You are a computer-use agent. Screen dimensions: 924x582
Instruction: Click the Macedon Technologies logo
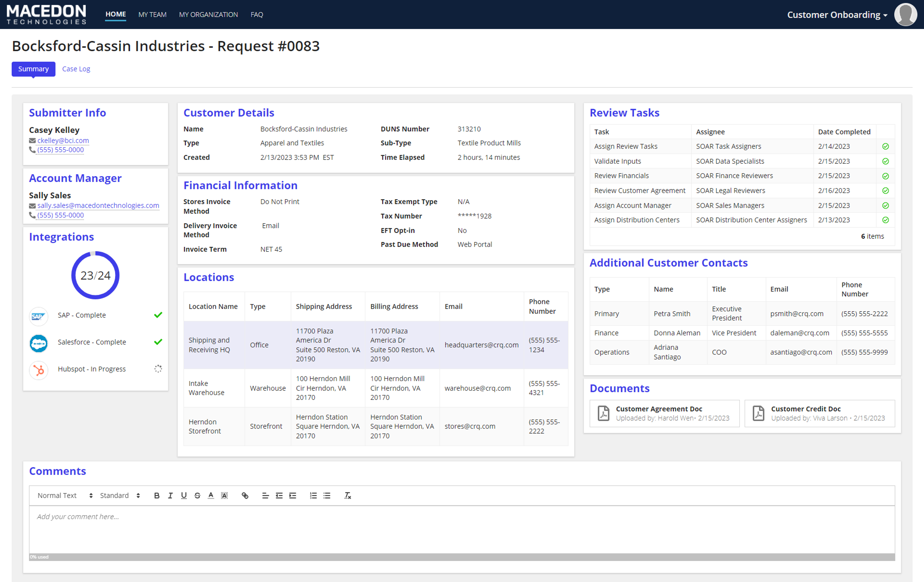(46, 15)
